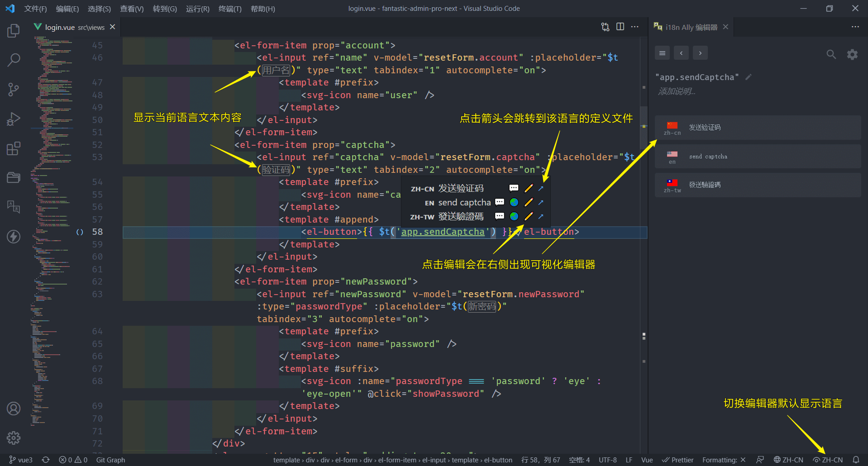Click the split editor right icon
Image resolution: width=868 pixels, height=466 pixels.
[x=620, y=27]
